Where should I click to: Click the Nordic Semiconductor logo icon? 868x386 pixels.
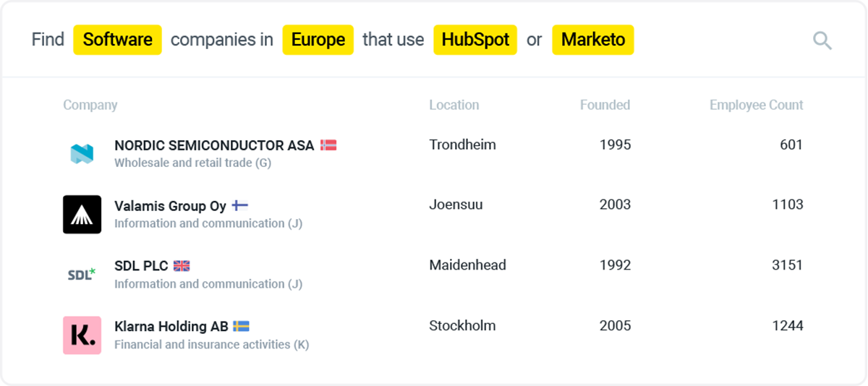click(x=82, y=153)
